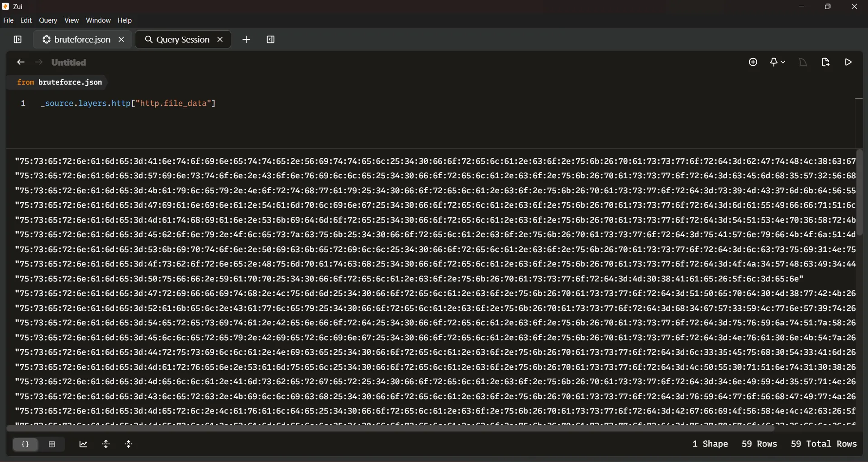Open a new tab with the plus button
This screenshot has width=868, height=462.
pos(246,39)
